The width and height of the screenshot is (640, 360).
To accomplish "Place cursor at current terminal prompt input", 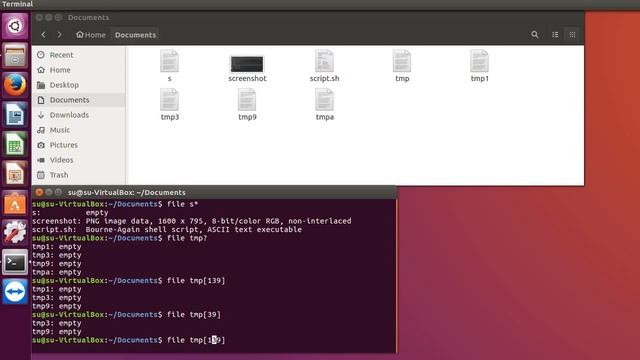I will (x=215, y=340).
